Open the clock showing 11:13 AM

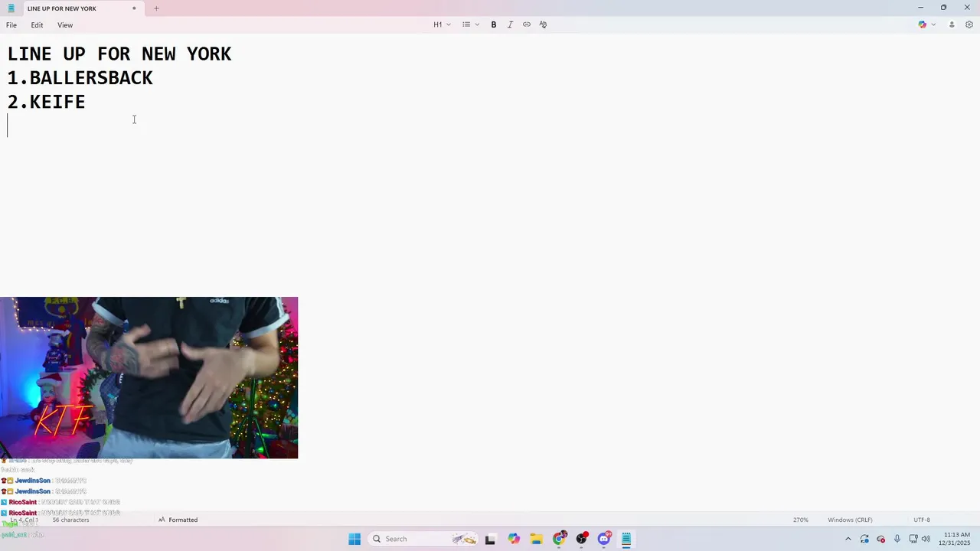tap(956, 539)
